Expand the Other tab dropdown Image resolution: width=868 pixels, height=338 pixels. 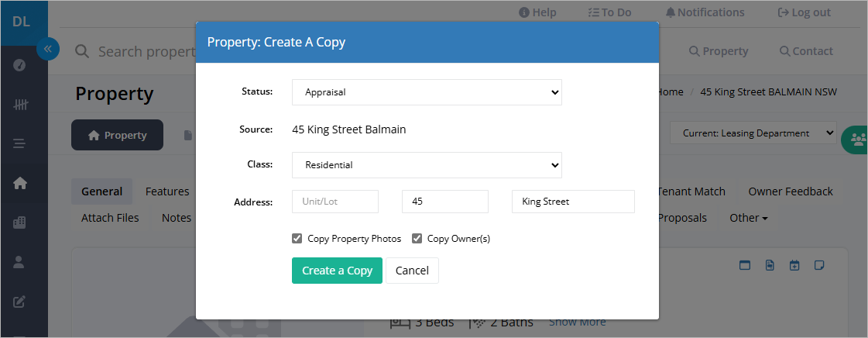[749, 218]
